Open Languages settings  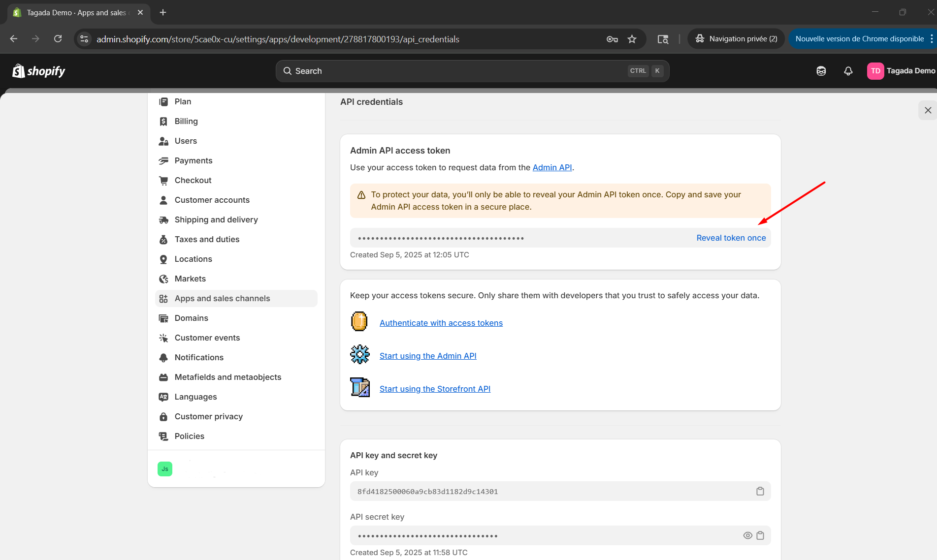tap(236, 397)
